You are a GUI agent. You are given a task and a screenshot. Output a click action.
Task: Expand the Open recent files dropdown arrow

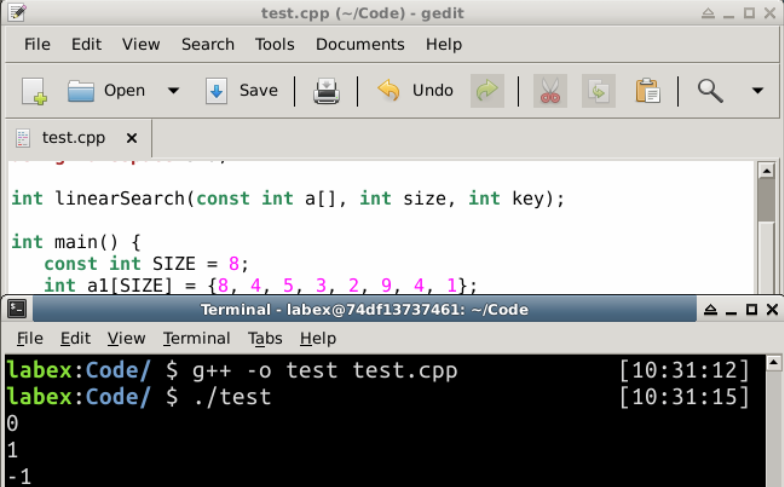point(173,91)
